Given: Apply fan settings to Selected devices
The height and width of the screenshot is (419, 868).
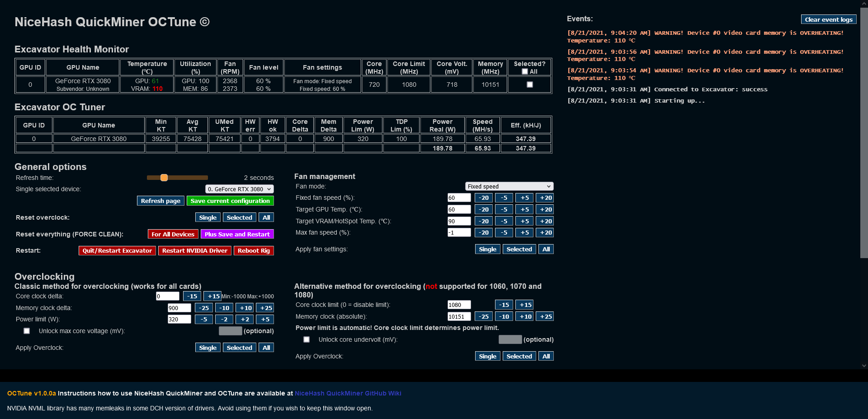Looking at the screenshot, I should [519, 249].
